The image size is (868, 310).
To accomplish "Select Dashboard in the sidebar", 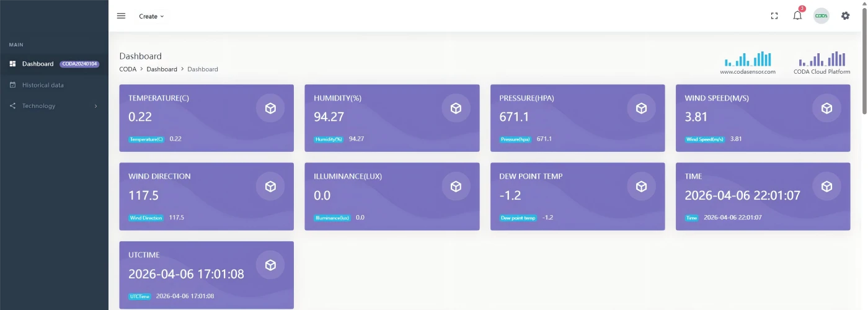I will click(37, 64).
